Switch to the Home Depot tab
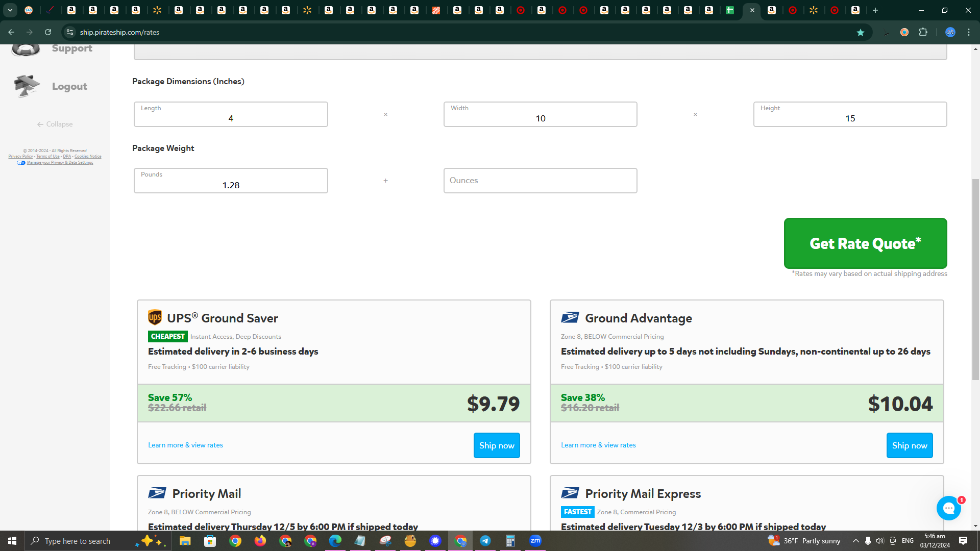The width and height of the screenshot is (980, 551). (436, 10)
